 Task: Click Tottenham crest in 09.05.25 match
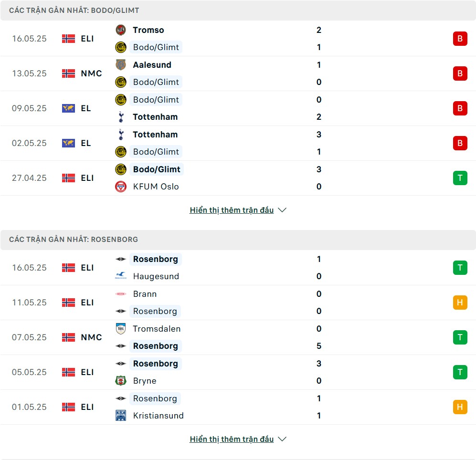point(121,117)
